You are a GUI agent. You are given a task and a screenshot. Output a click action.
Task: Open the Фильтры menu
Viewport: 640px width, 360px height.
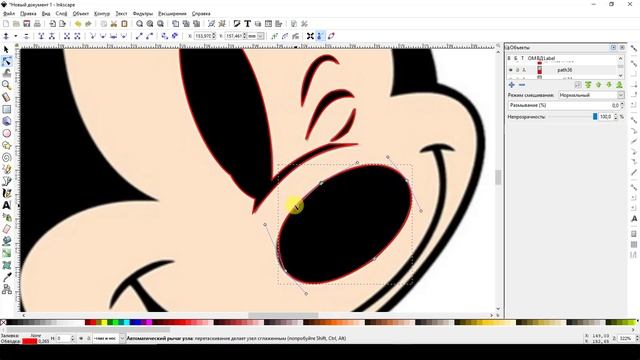coord(143,13)
